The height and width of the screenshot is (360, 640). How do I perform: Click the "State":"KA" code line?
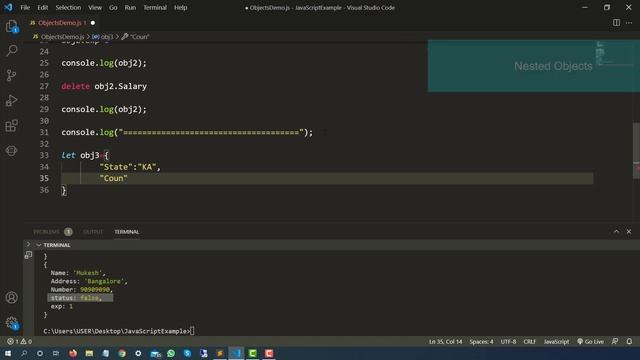click(x=130, y=167)
